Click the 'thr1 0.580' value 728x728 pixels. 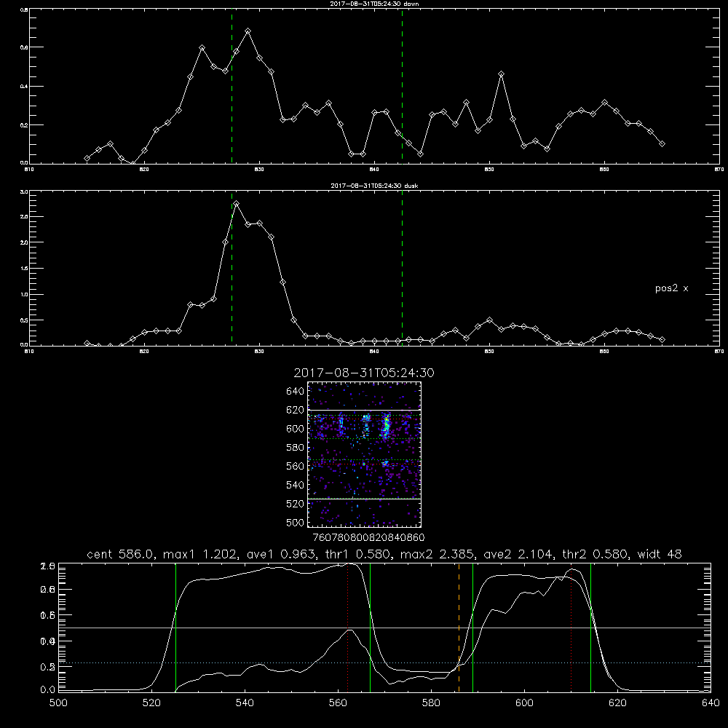pyautogui.click(x=358, y=554)
